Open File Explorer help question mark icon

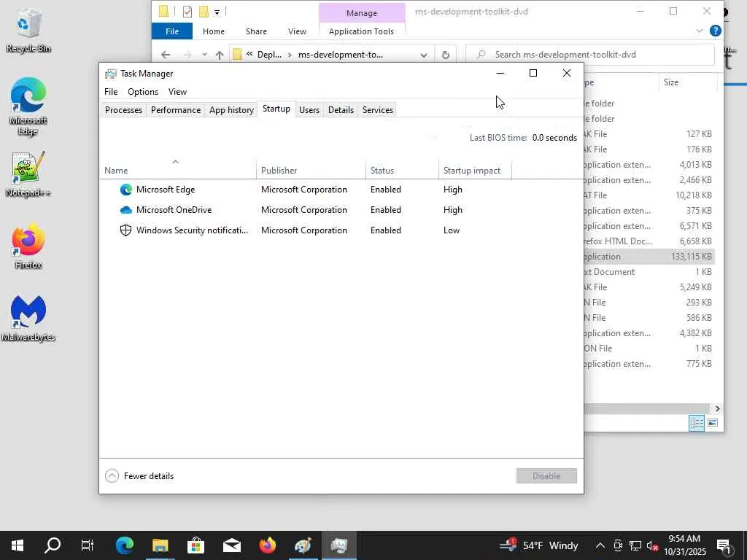pyautogui.click(x=715, y=31)
